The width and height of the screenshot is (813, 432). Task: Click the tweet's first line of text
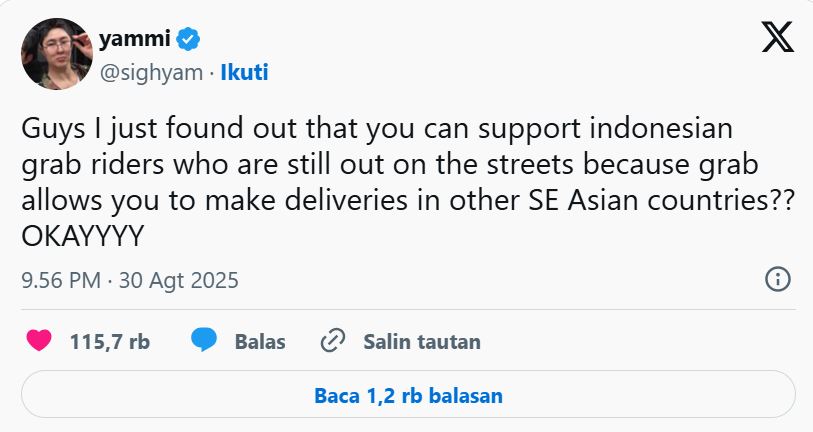pos(377,130)
